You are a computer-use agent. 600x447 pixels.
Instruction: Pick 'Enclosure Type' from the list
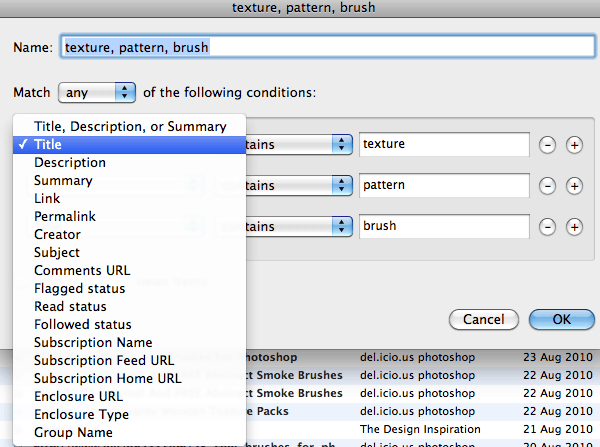[x=81, y=415]
